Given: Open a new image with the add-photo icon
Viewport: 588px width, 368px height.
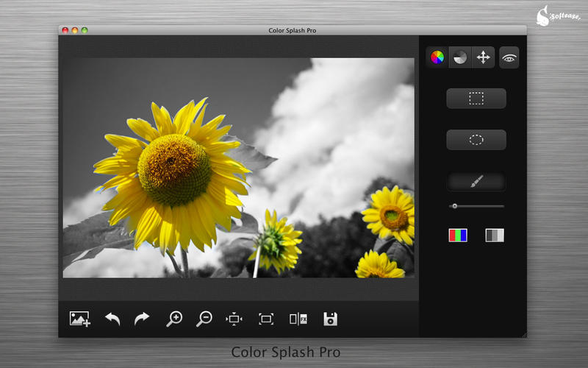Looking at the screenshot, I should (79, 319).
